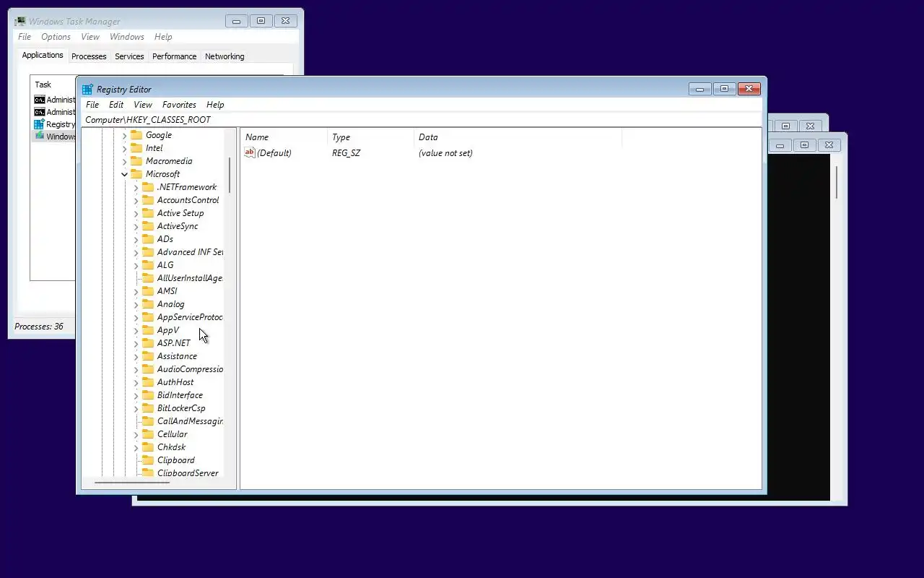
Task: Click the ClipboardServer folder icon
Action: click(148, 473)
